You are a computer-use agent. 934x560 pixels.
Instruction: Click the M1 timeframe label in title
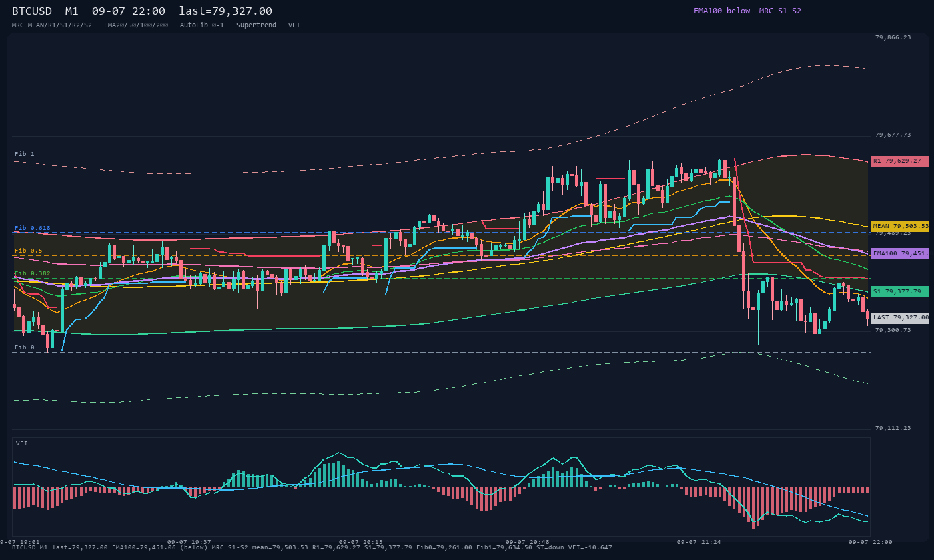[73, 11]
